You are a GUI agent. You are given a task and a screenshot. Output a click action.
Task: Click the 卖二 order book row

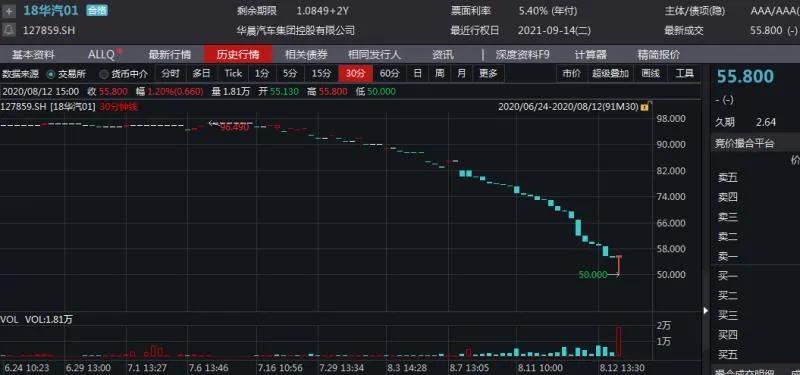coord(756,237)
